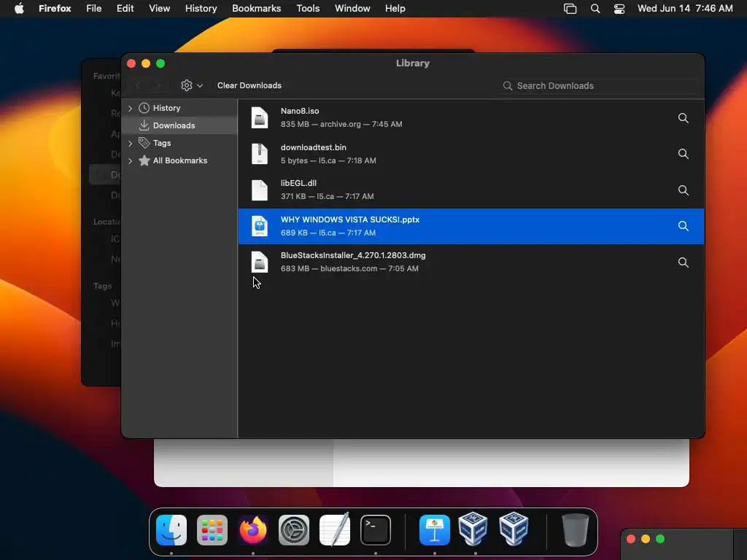This screenshot has width=747, height=560.
Task: Select the Nano8.iso download entry
Action: pyautogui.click(x=471, y=117)
